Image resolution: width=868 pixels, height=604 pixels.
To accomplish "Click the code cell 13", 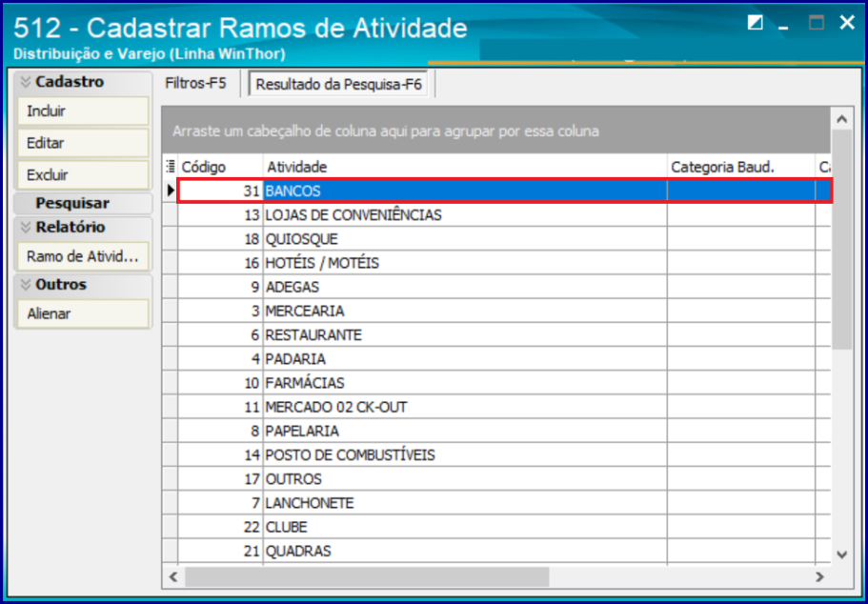I will [x=220, y=214].
